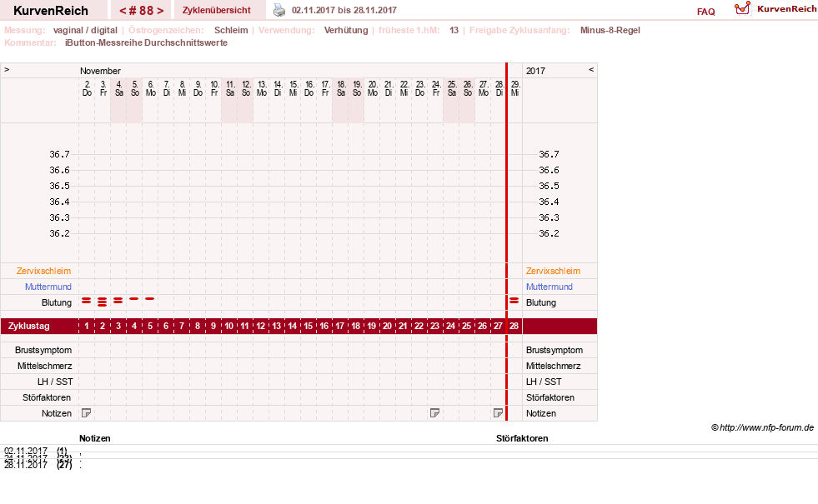Go to previous cycle with the left angle bracket
The height and width of the screenshot is (504, 818).
click(x=123, y=11)
